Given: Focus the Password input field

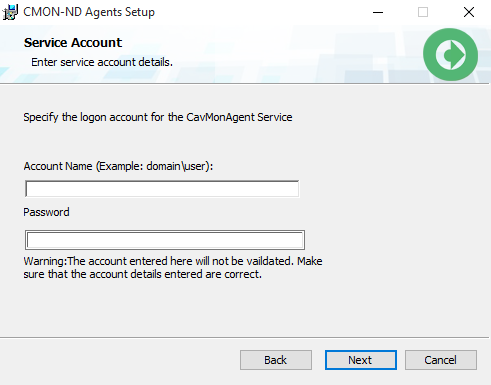Looking at the screenshot, I should tap(165, 240).
